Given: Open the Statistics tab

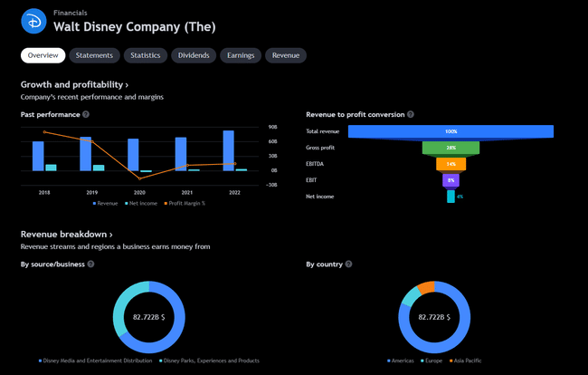Looking at the screenshot, I should 145,55.
